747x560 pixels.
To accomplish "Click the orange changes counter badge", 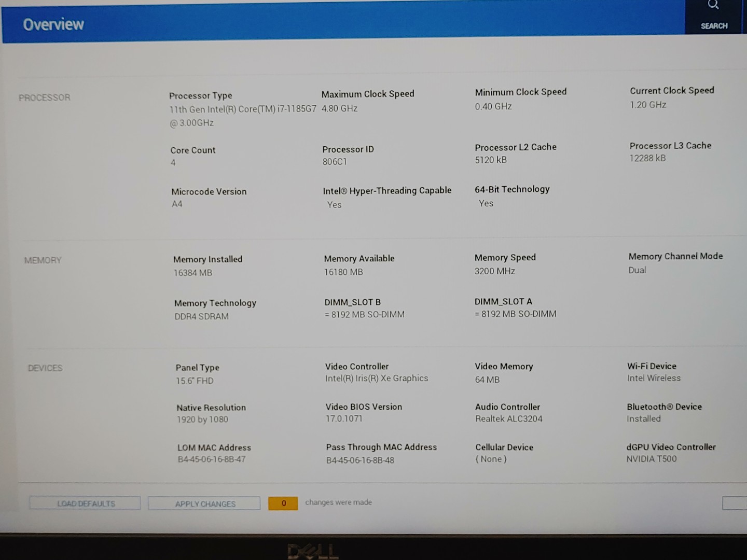I will pos(283,503).
